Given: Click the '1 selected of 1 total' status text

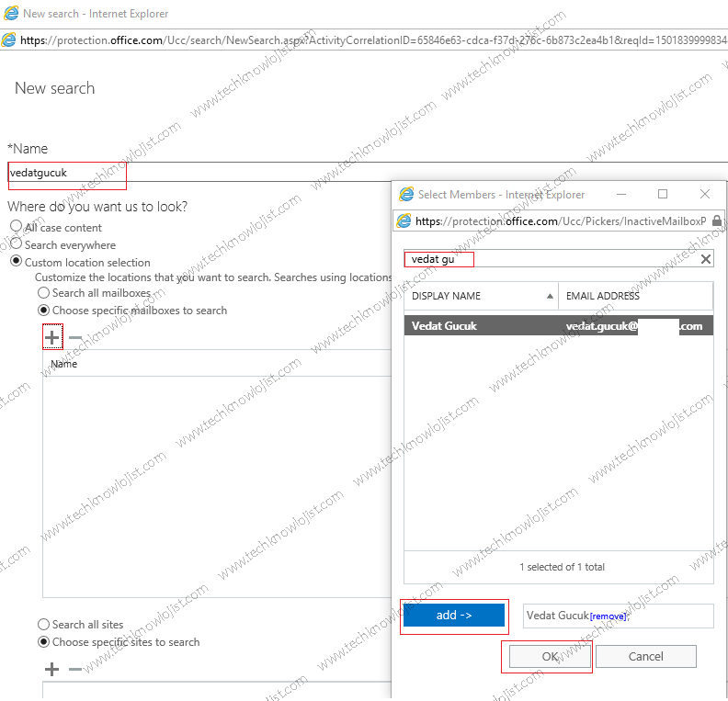Looking at the screenshot, I should 562,567.
